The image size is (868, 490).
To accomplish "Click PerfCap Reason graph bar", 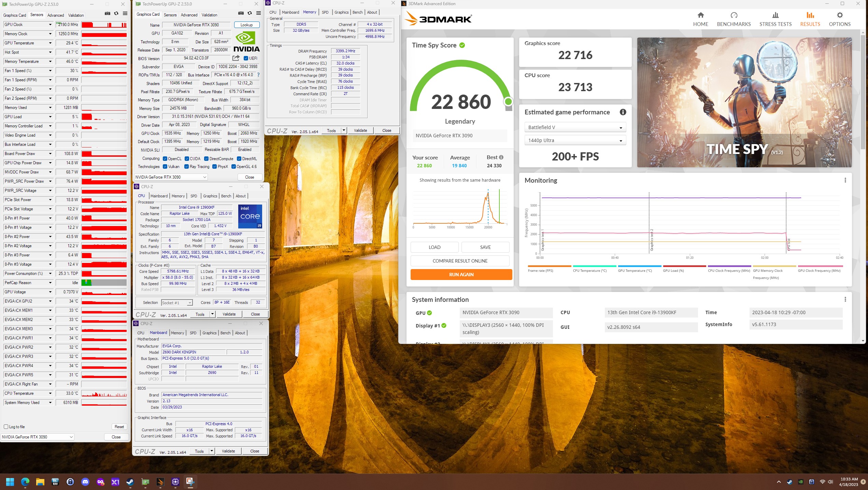I will 104,282.
